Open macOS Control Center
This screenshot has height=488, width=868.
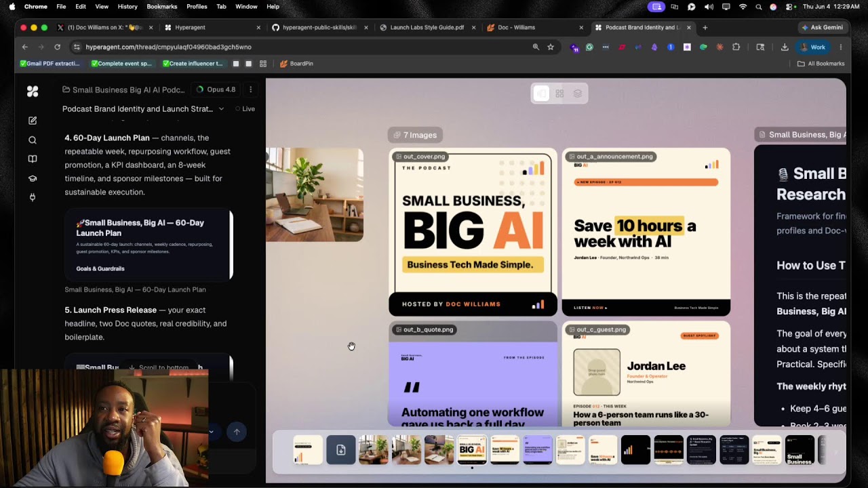790,7
